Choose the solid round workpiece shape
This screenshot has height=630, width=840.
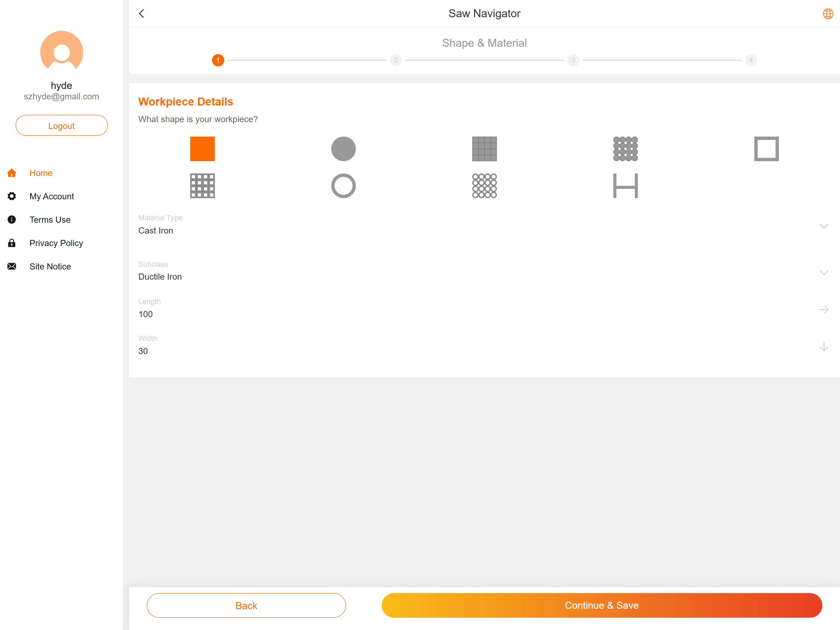point(343,149)
